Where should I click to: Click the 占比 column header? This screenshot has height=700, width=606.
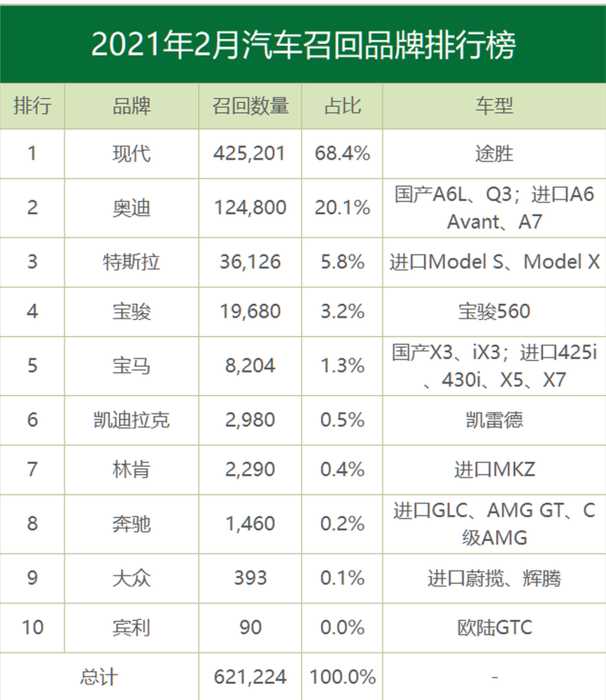click(x=342, y=106)
